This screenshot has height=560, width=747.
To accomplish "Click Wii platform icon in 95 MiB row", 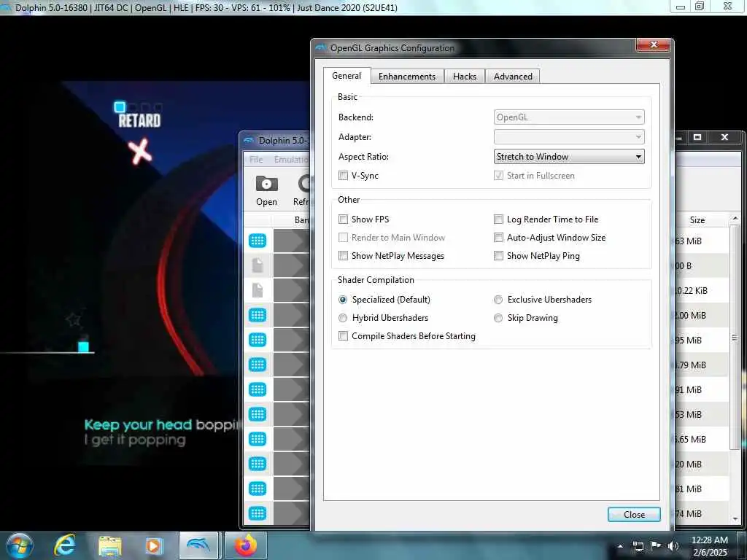I will pos(258,340).
